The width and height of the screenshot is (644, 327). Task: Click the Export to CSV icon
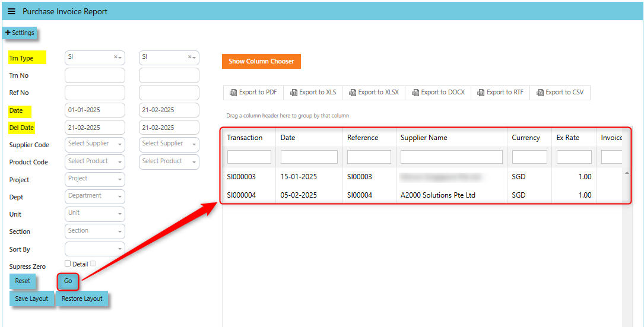540,93
